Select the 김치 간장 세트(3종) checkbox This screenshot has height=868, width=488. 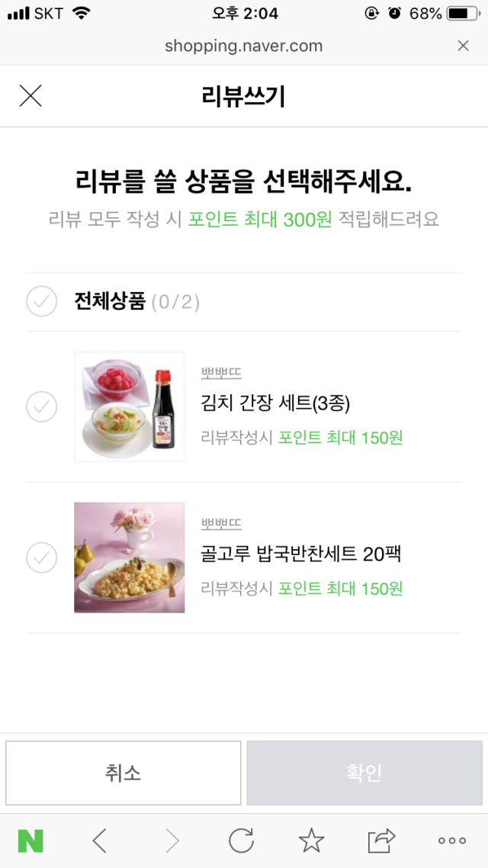point(41,407)
